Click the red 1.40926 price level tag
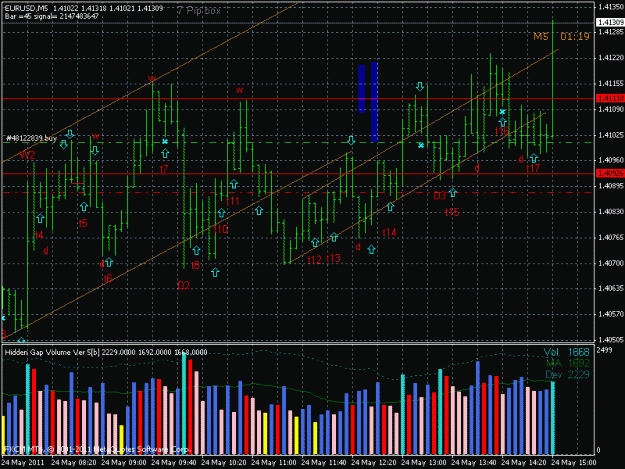This screenshot has width=625, height=469. [610, 173]
